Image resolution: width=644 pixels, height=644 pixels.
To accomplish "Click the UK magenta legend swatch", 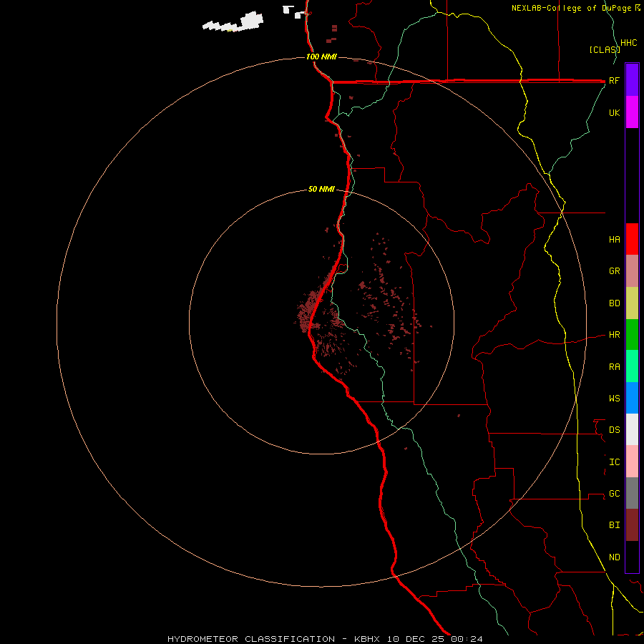I will click(x=632, y=112).
